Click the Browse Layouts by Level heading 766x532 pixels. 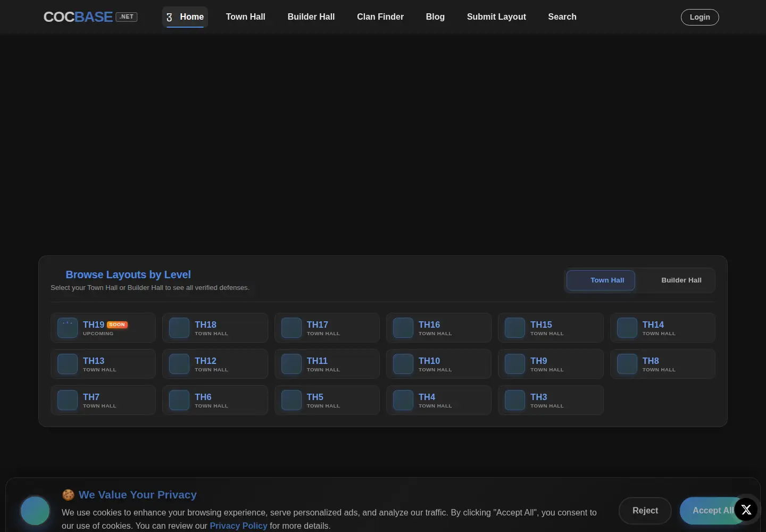click(x=128, y=275)
